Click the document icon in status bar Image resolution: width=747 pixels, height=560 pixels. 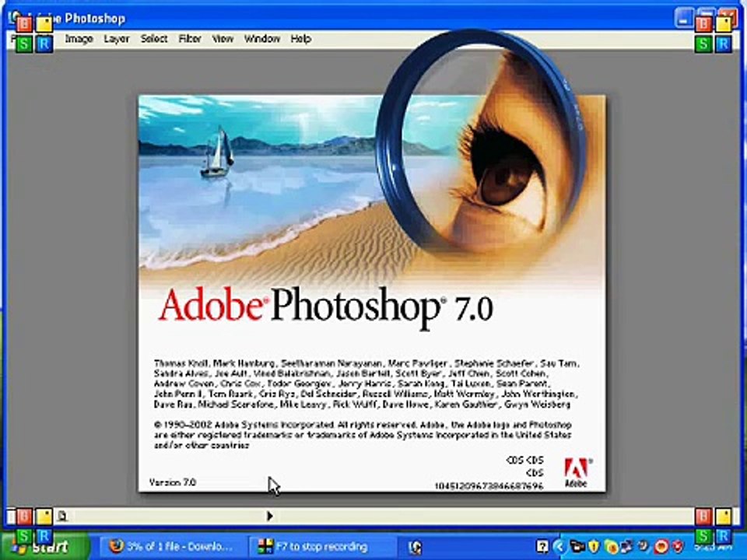coord(62,516)
